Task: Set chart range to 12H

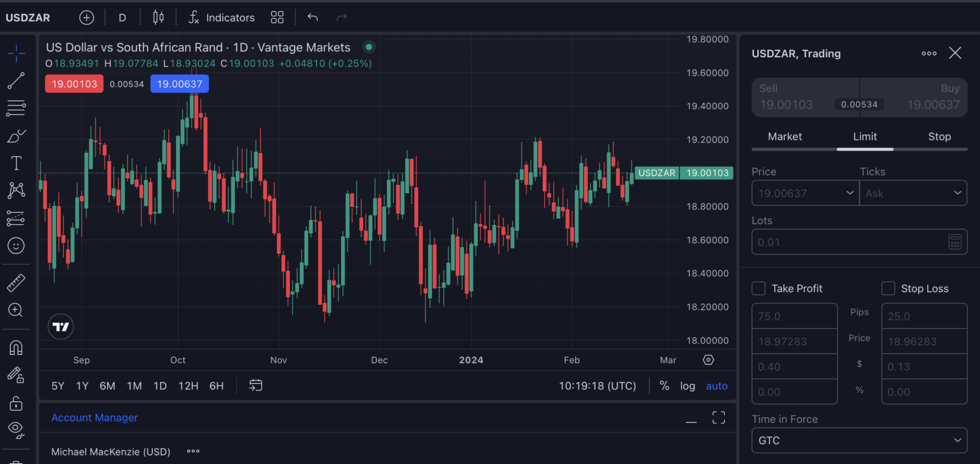Action: (188, 386)
